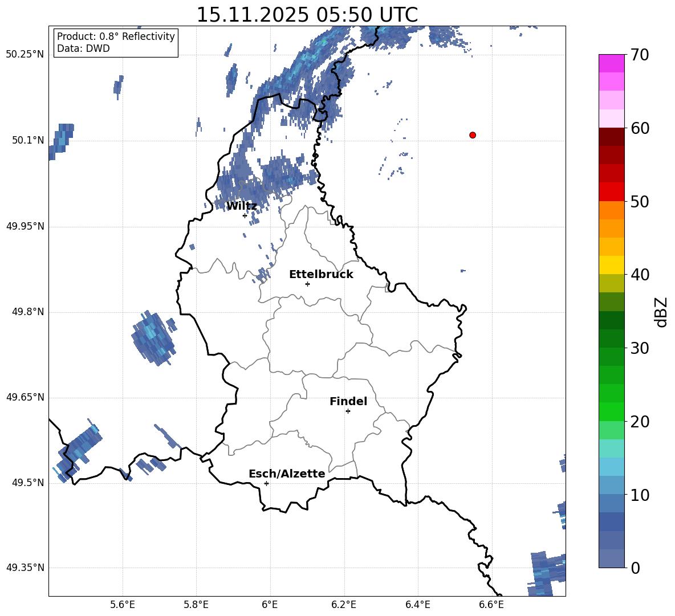Screen dimensions: 675x616
Task: Click the 49.35°N latitude label
Action: click(25, 568)
